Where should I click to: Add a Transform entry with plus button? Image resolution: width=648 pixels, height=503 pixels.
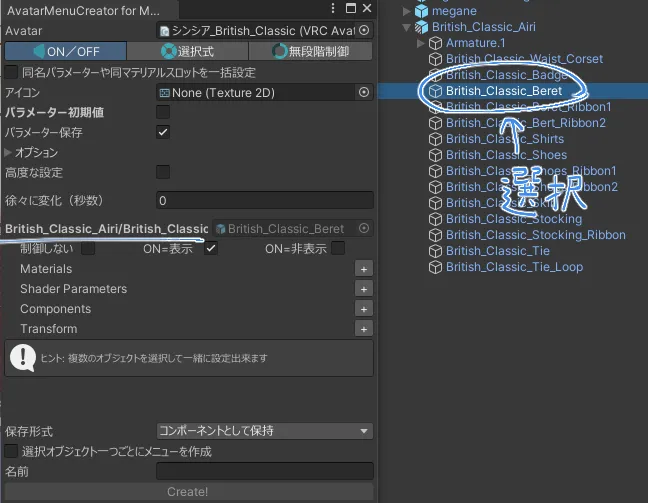pos(364,329)
